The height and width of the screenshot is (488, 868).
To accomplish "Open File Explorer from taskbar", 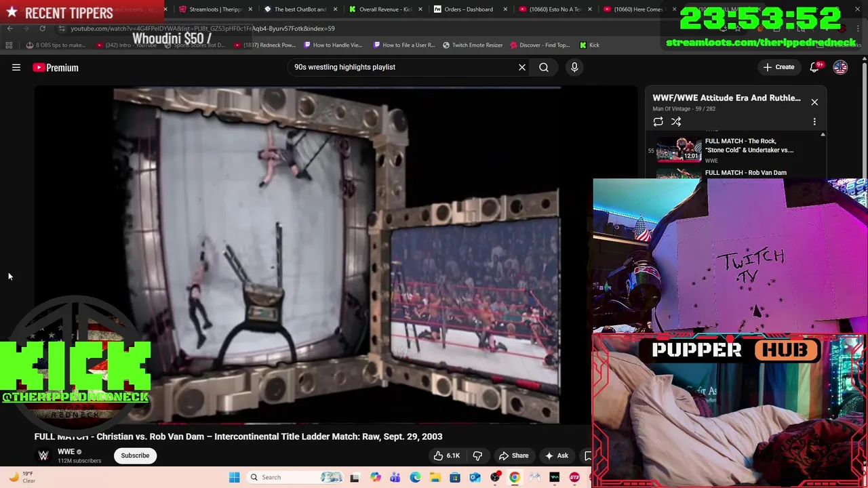I will pyautogui.click(x=435, y=477).
